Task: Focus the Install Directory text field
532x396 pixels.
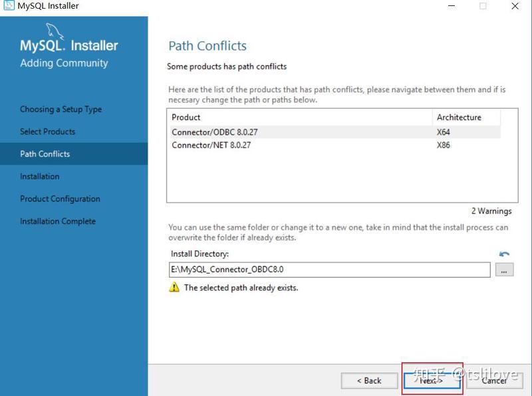Action: (x=329, y=270)
